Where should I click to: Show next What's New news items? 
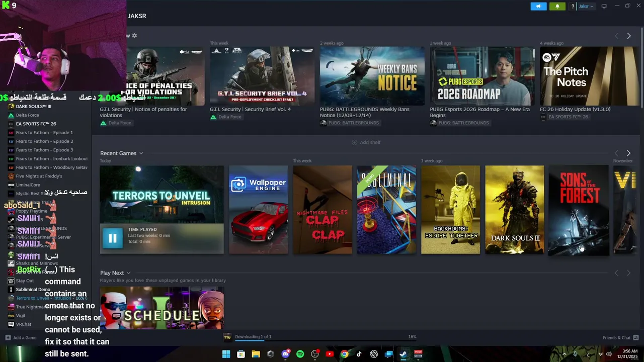click(x=628, y=36)
